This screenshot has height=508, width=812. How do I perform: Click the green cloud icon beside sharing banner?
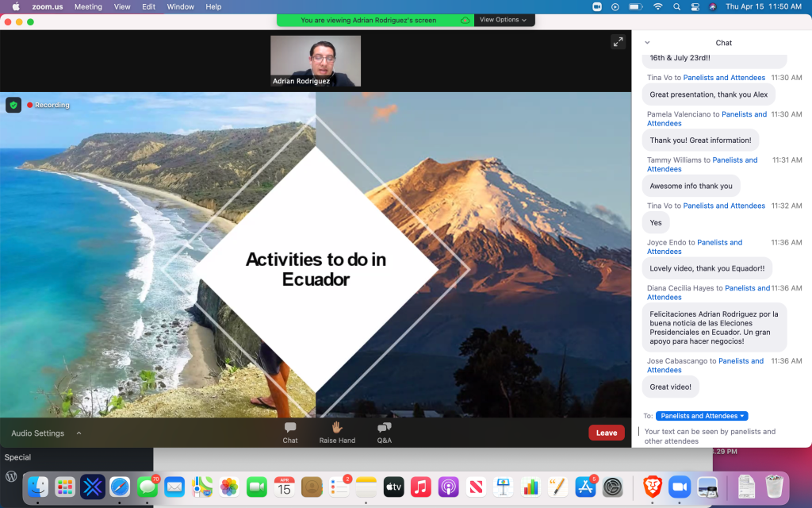(465, 20)
